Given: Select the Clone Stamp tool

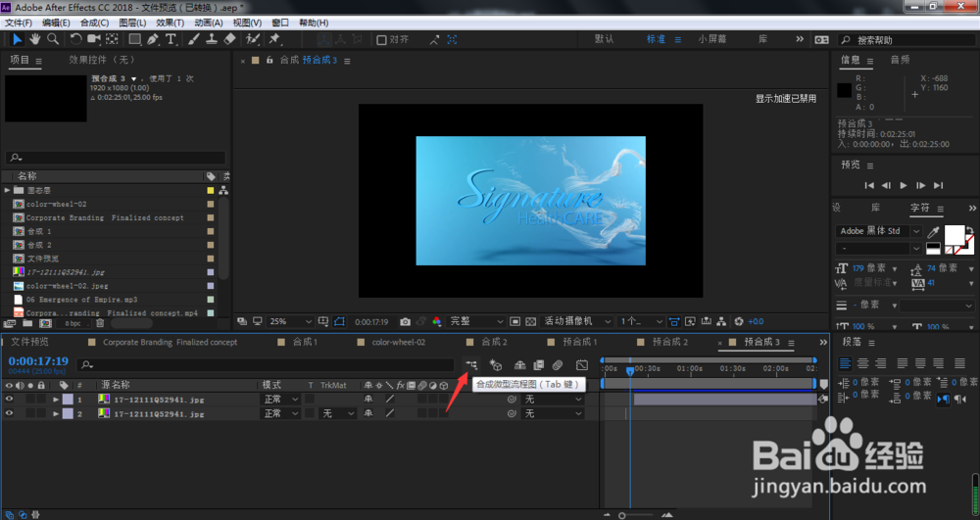Looking at the screenshot, I should click(x=212, y=39).
